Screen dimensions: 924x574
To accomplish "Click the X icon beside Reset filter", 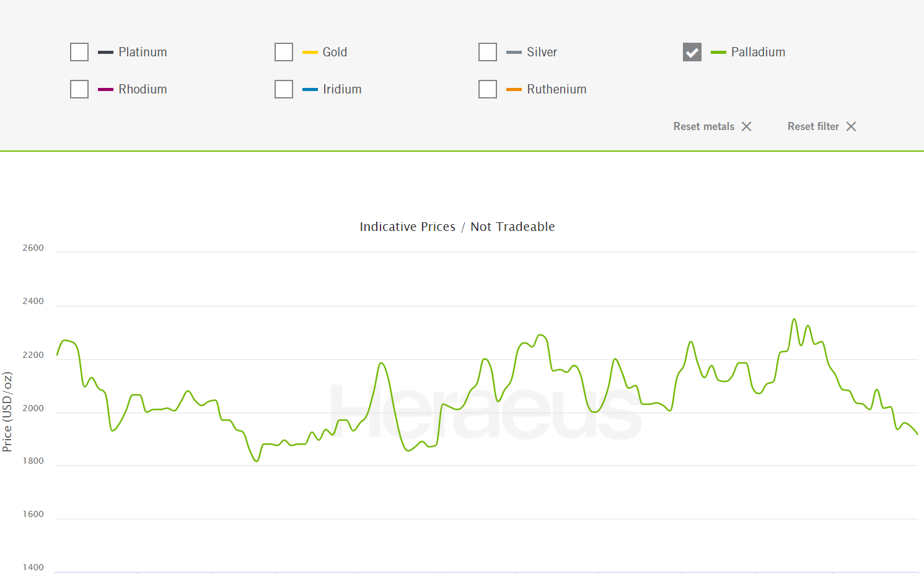I will pyautogui.click(x=851, y=126).
